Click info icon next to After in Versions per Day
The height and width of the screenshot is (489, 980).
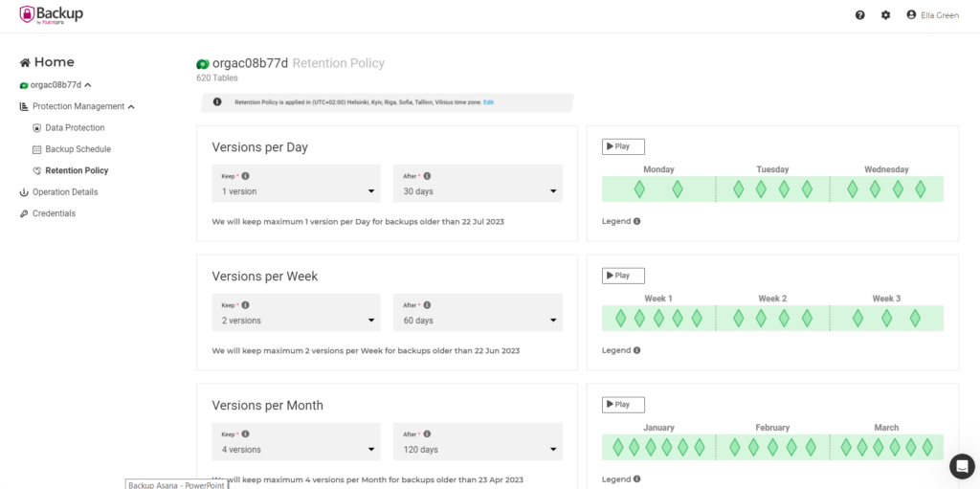(x=427, y=176)
